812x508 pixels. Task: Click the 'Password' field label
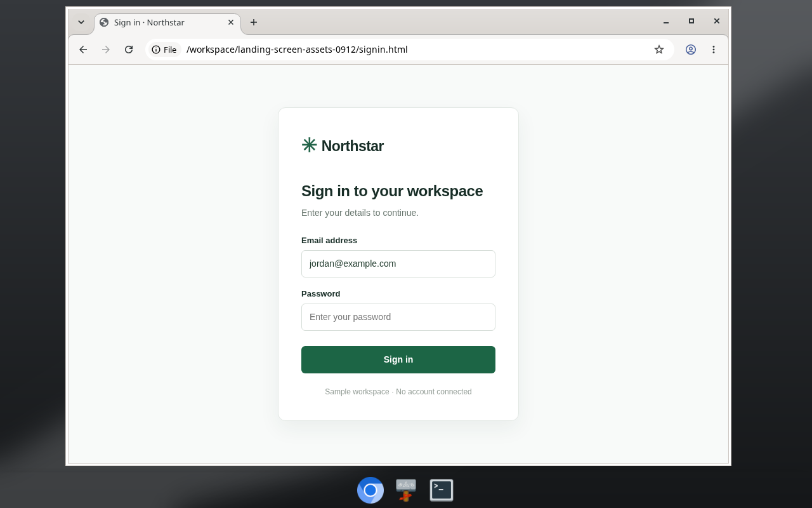point(320,294)
